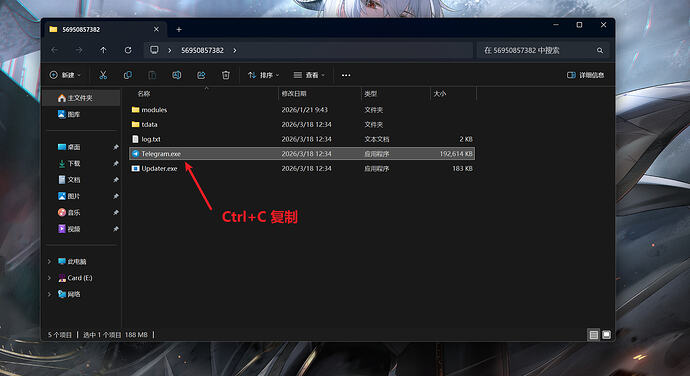Expand the 此电脑 This PC node

pyautogui.click(x=49, y=262)
